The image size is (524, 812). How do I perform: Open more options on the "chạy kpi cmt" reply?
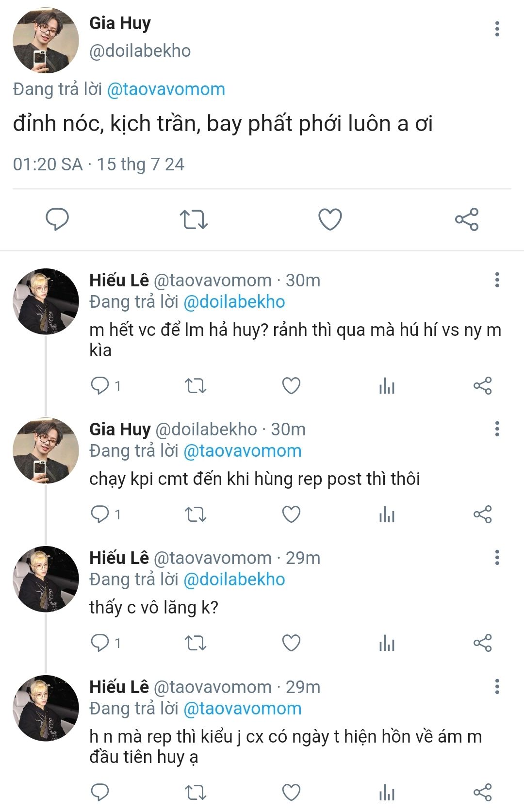point(497,429)
